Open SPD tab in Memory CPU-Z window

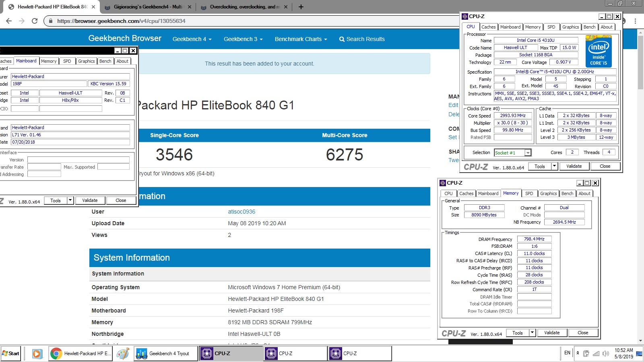(x=529, y=193)
